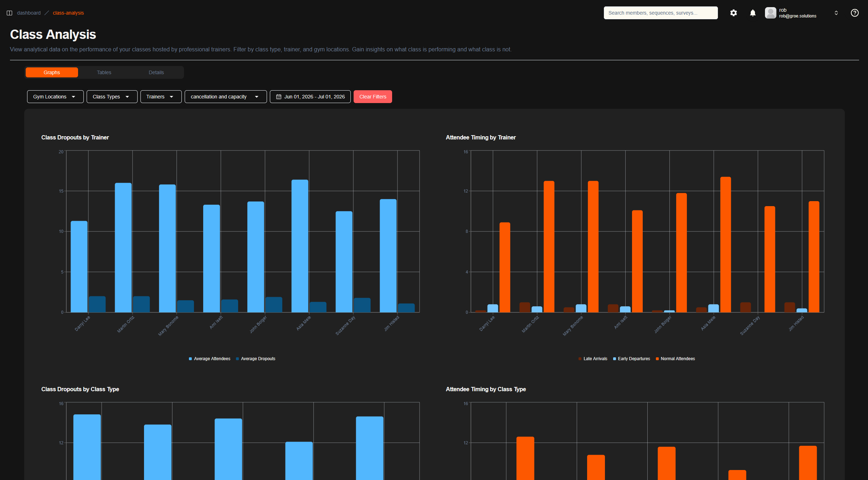Go to dashboard breadcrumb link

(x=29, y=13)
